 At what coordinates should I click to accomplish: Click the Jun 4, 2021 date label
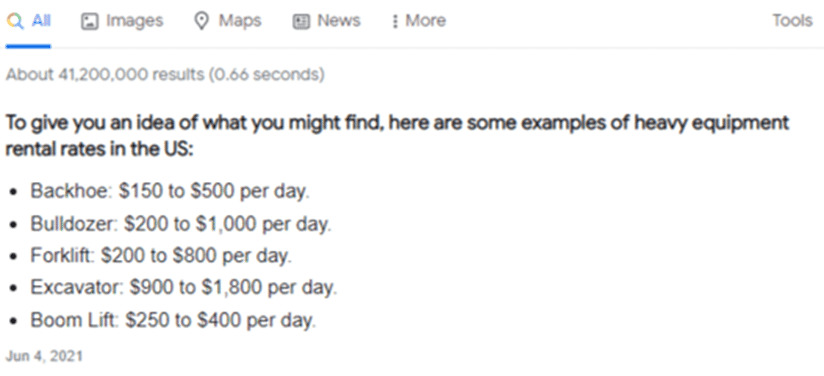[x=44, y=357]
